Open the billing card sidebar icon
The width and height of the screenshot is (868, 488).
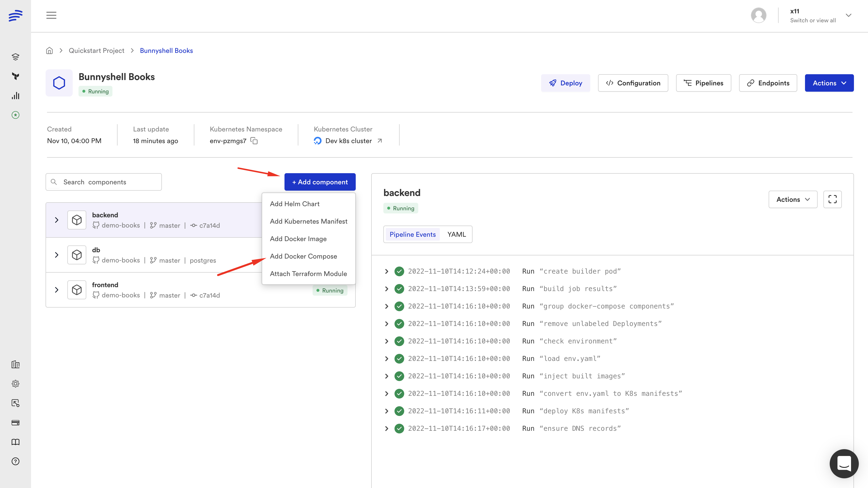16,423
